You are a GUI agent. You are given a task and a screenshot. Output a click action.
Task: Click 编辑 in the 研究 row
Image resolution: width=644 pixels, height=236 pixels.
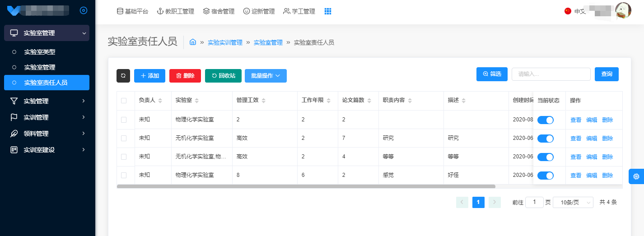point(592,139)
